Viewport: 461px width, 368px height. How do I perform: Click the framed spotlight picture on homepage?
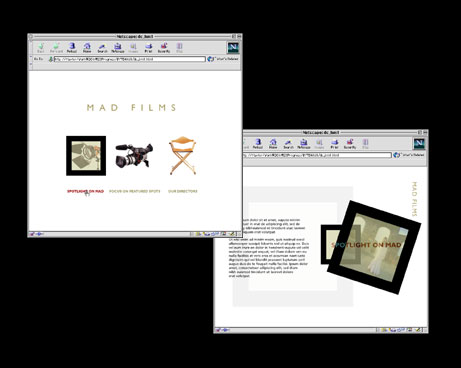[x=86, y=156]
